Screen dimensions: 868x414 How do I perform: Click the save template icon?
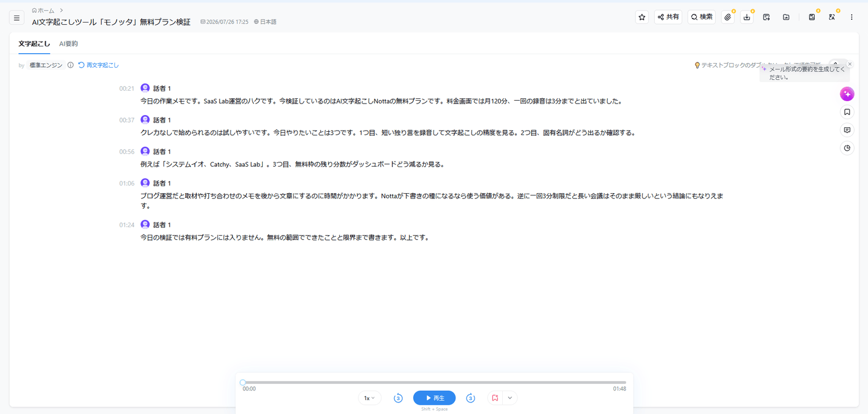(812, 17)
